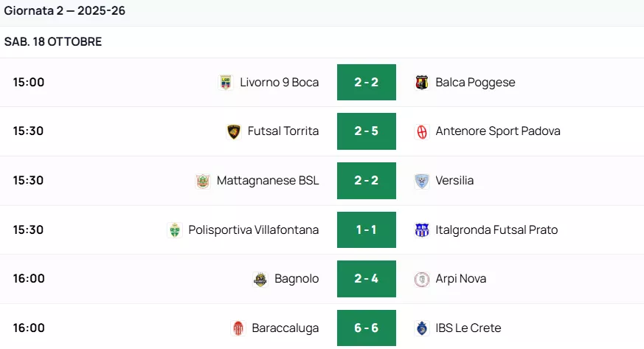
Task: Click the Versilia team logo
Action: [421, 181]
